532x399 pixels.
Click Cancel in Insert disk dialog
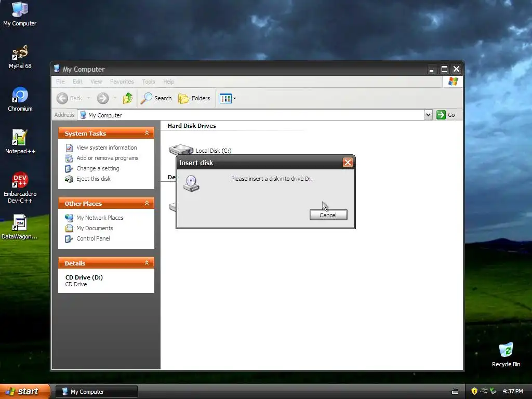[x=328, y=215]
